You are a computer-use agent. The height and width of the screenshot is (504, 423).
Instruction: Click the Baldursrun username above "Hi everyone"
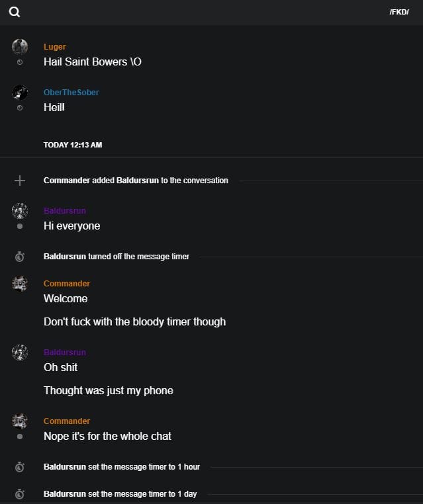(65, 211)
